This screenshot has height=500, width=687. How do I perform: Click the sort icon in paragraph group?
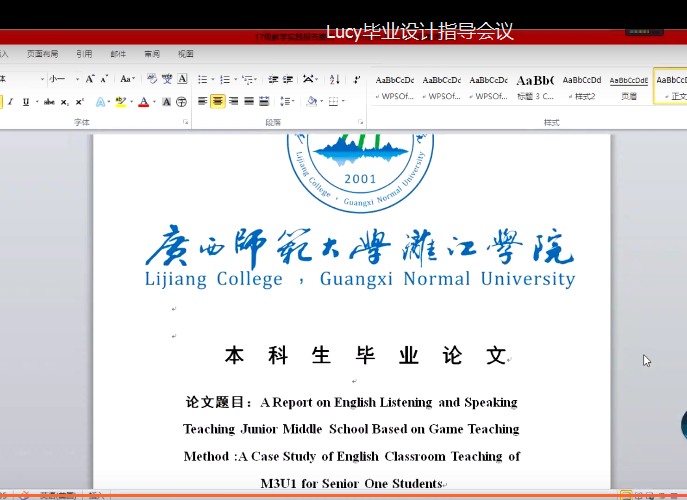click(335, 79)
